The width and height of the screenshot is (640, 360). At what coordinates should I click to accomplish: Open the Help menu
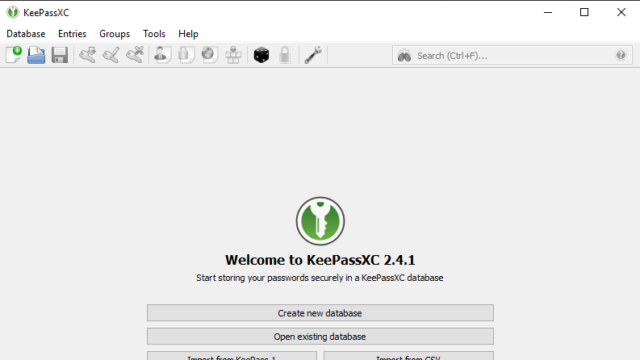point(188,34)
